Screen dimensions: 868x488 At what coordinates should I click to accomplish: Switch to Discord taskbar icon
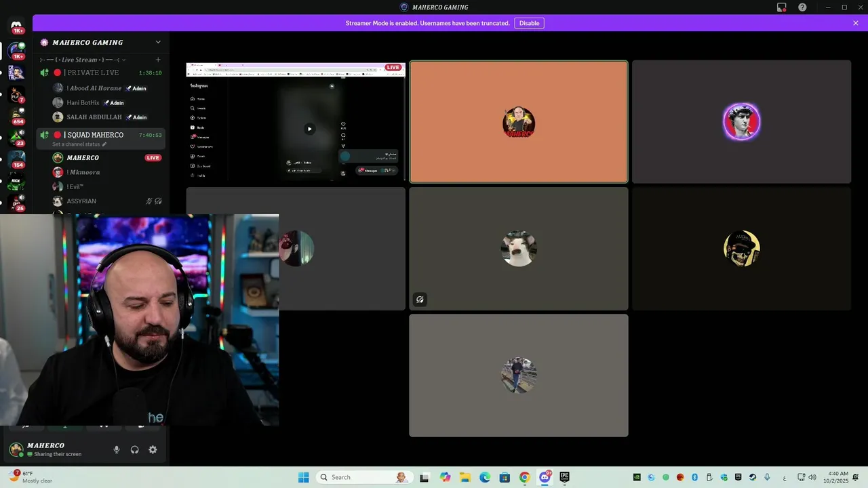pyautogui.click(x=545, y=477)
